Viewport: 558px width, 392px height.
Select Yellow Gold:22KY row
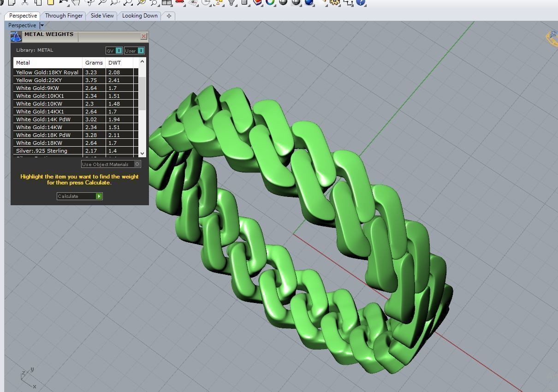pyautogui.click(x=76, y=80)
